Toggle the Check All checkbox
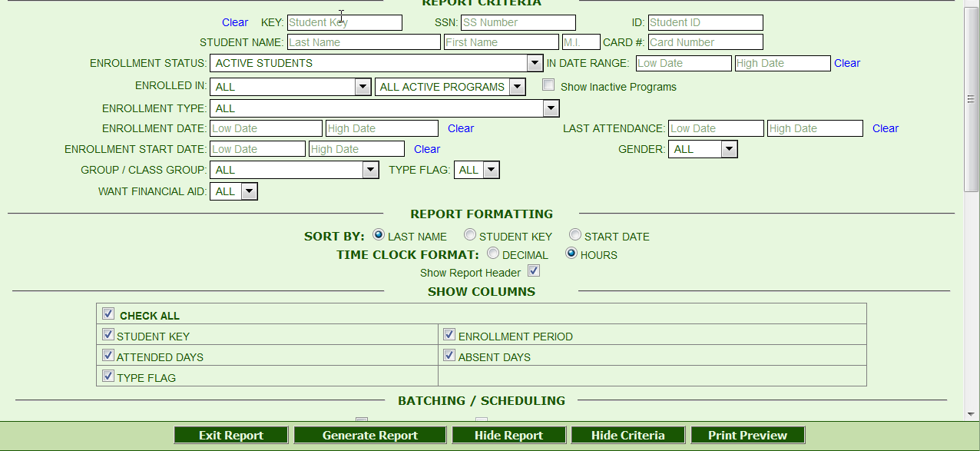This screenshot has height=451, width=980. click(108, 313)
